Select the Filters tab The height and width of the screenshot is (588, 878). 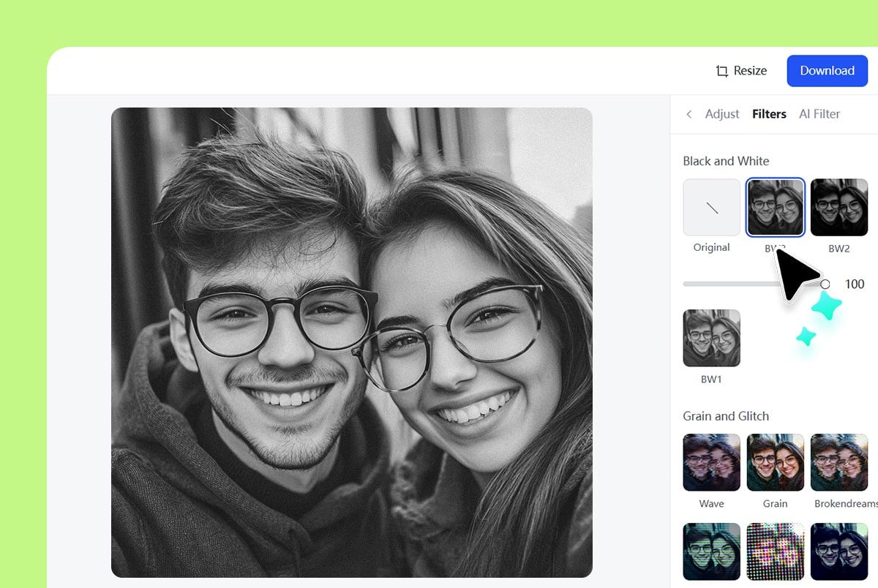769,114
